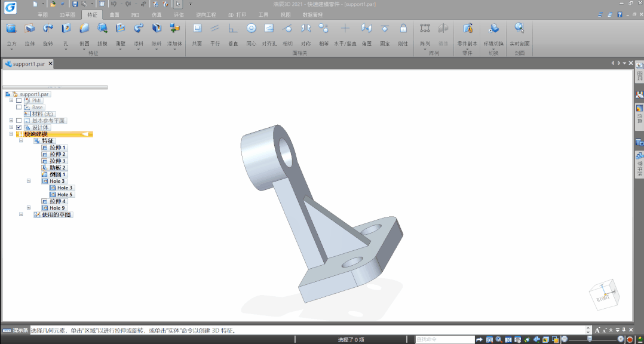Viewport: 644px width, 344px height.
Task: Expand the 设计体 tree node
Action: [x=11, y=127]
